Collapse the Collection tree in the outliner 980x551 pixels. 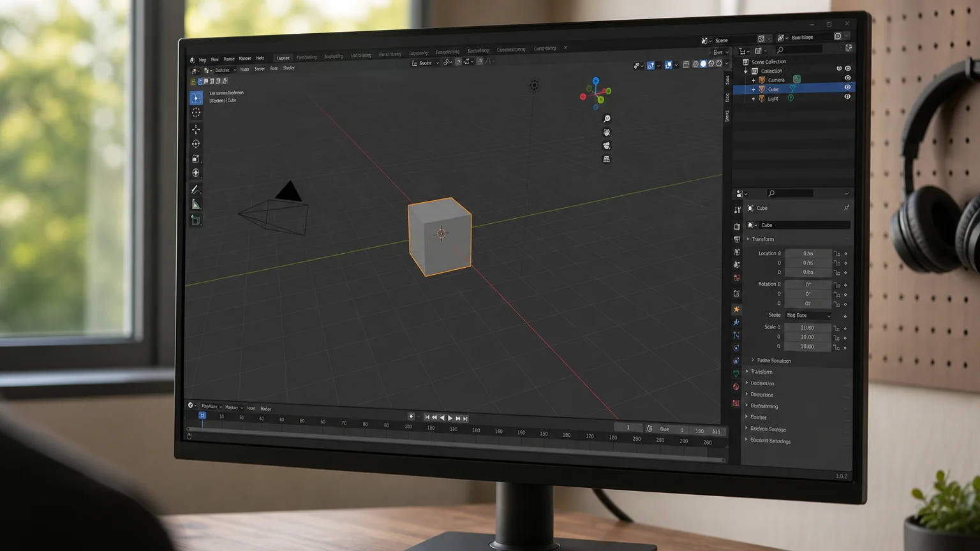coord(746,71)
